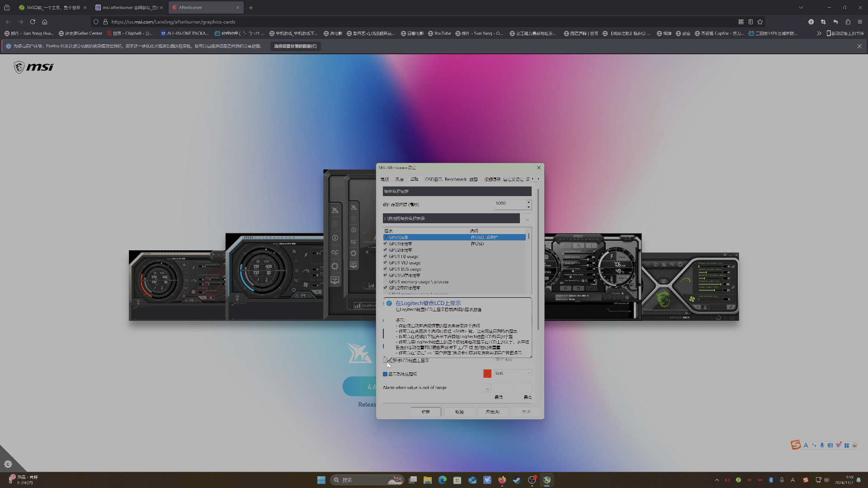Image resolution: width=868 pixels, height=488 pixels.
Task: Bookmark this page with the star icon
Action: (760, 22)
